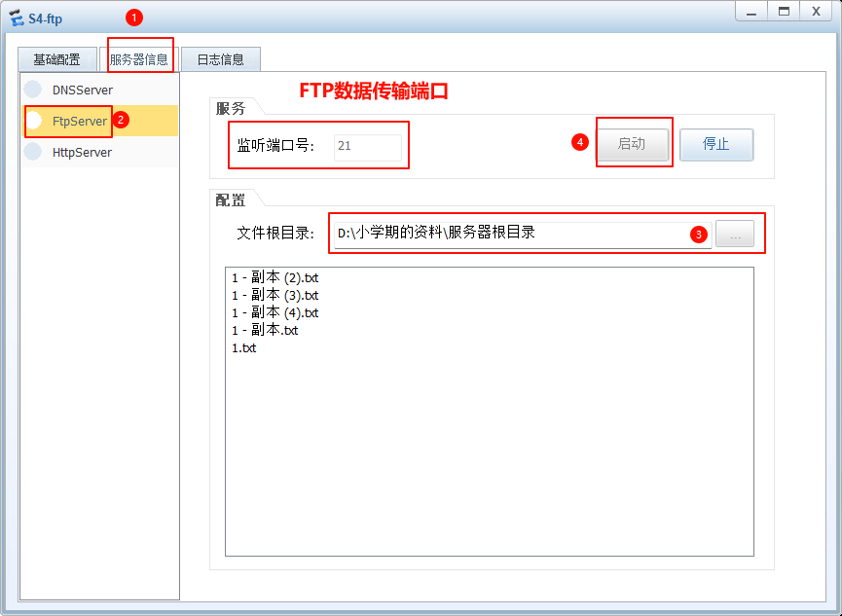
Task: Open the 基础配置 tab
Action: coord(57,59)
